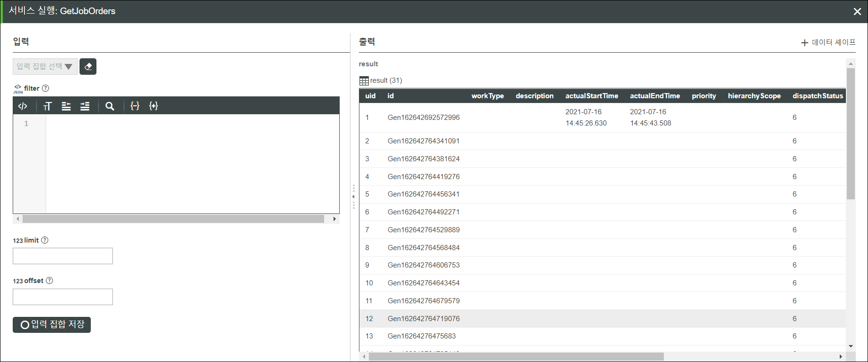Click the right indent icon in filter toolbar

(x=85, y=106)
